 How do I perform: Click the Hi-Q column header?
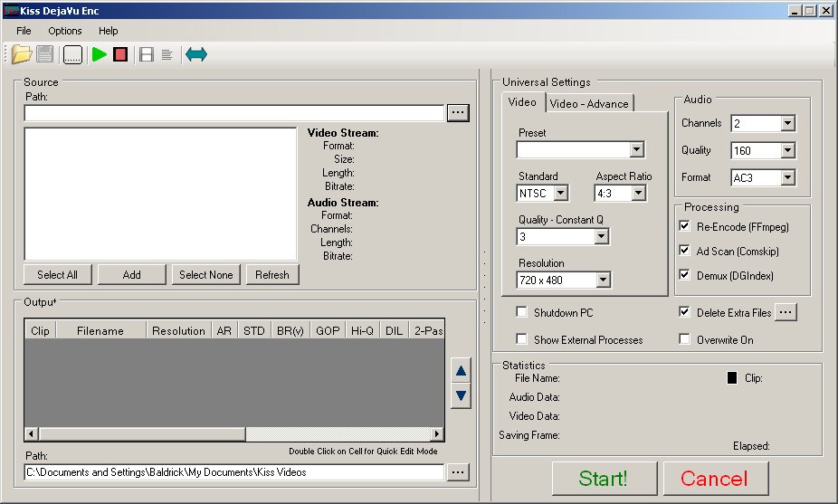pyautogui.click(x=362, y=331)
